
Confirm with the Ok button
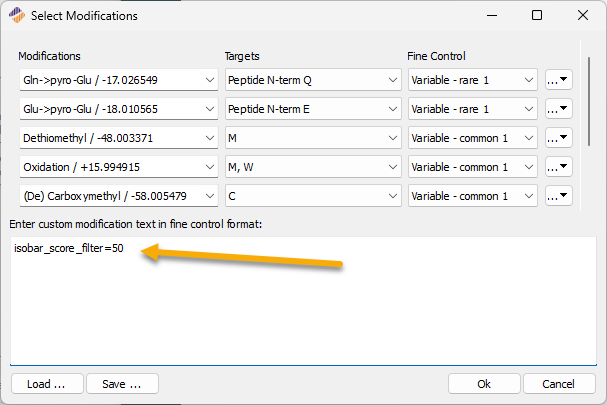[x=484, y=384]
